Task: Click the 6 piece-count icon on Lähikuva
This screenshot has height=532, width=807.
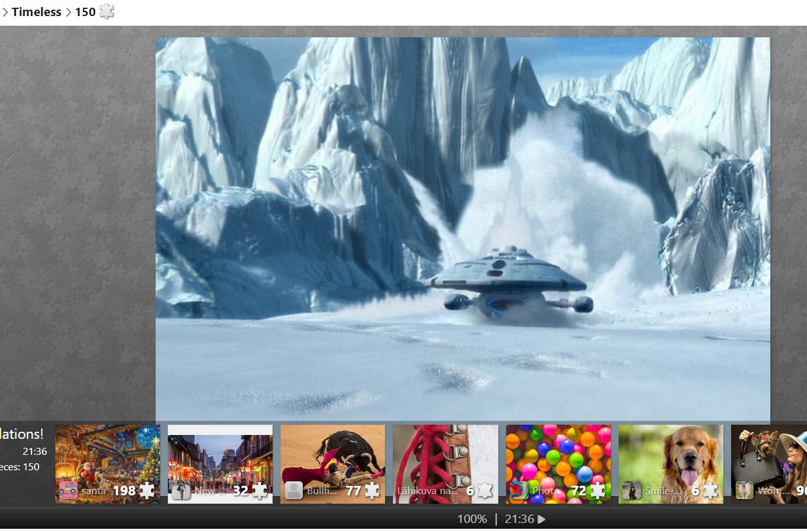Action: (485, 491)
